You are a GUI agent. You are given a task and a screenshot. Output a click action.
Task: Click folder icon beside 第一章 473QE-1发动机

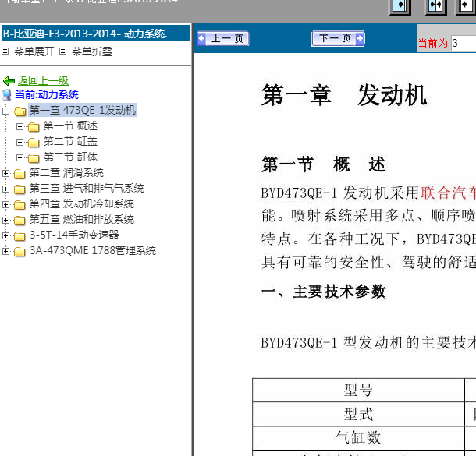(20, 111)
